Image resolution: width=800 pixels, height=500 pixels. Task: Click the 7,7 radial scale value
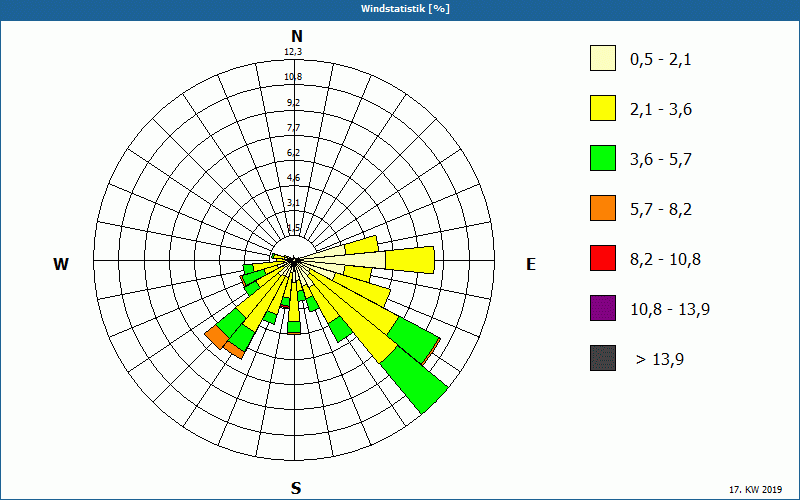tap(293, 128)
